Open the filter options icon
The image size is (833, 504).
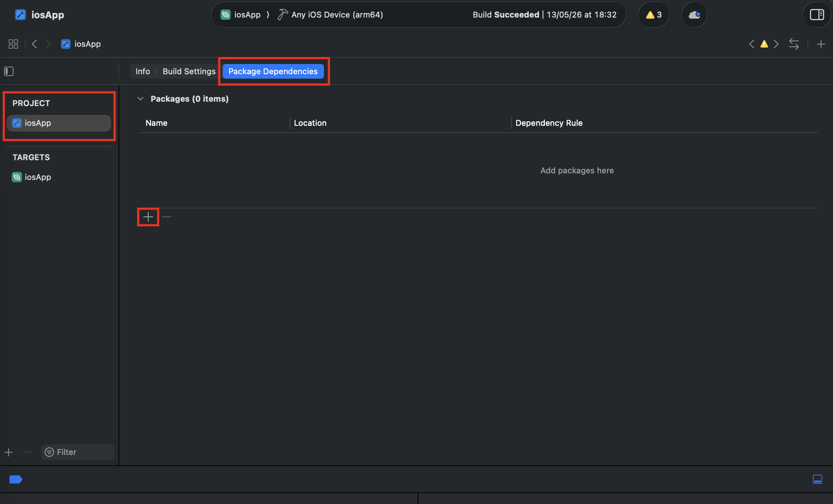coord(49,452)
